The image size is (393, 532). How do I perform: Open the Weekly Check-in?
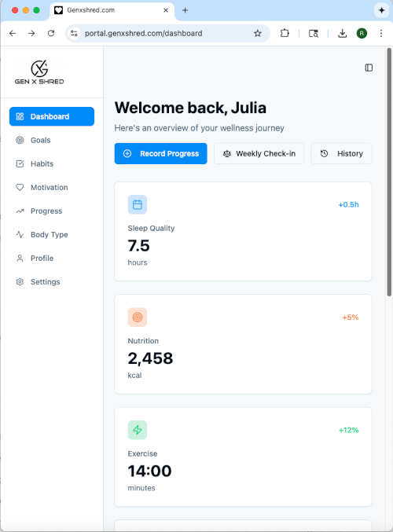259,154
